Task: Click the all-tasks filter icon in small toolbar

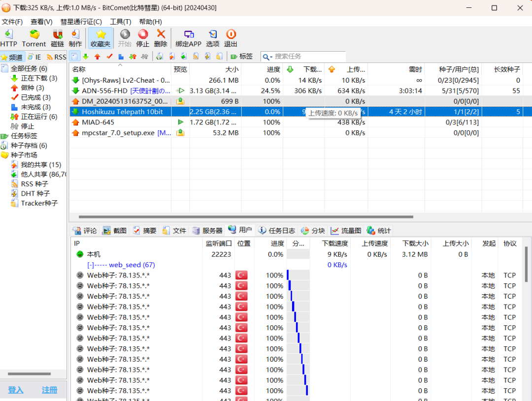Action: (x=74, y=56)
